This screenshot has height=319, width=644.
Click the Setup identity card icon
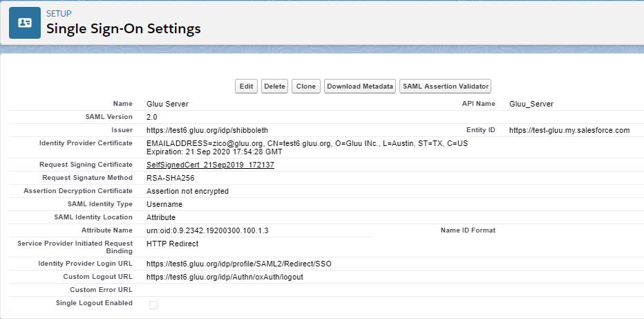(25, 23)
